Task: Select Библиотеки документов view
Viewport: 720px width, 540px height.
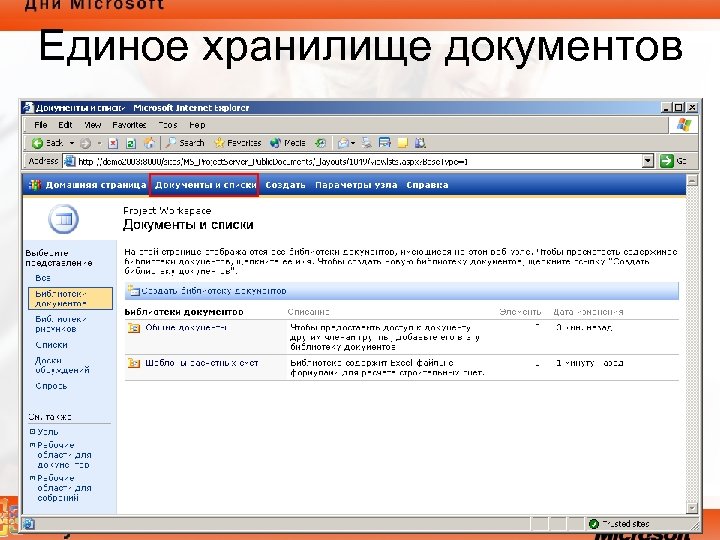Action: (x=70, y=298)
